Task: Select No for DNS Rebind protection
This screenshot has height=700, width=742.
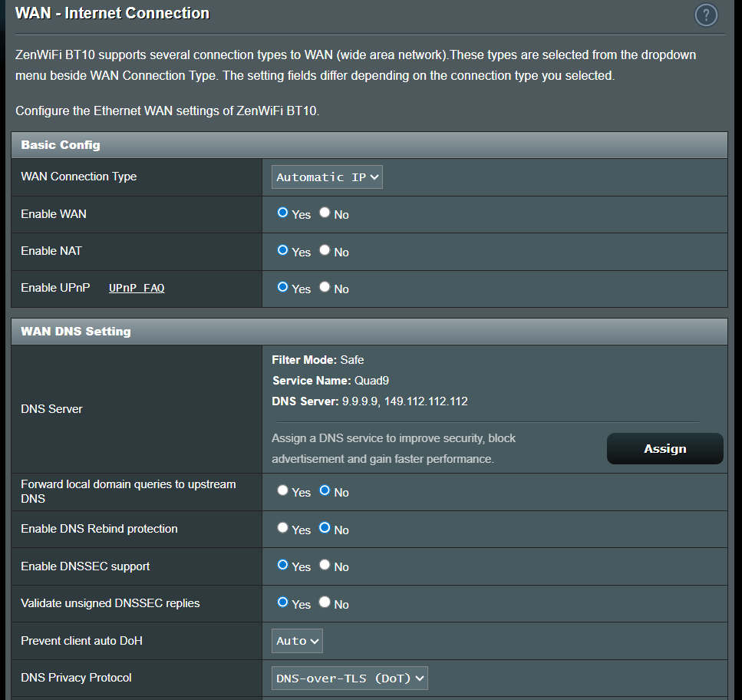Action: [x=325, y=528]
